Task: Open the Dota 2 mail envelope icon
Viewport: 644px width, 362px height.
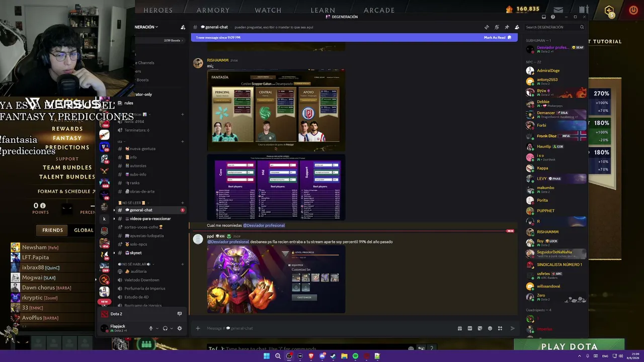Action: (558, 10)
